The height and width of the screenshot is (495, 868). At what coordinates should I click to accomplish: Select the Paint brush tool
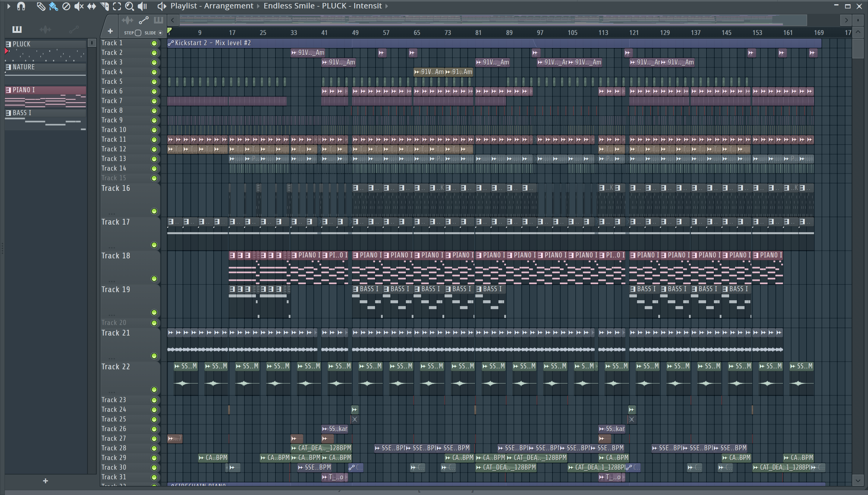53,6
